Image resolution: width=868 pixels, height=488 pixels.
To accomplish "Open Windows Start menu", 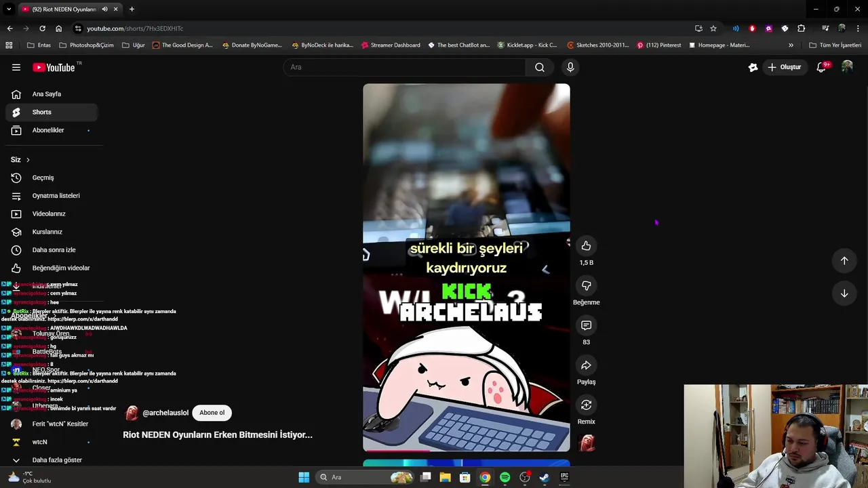I will 304,477.
